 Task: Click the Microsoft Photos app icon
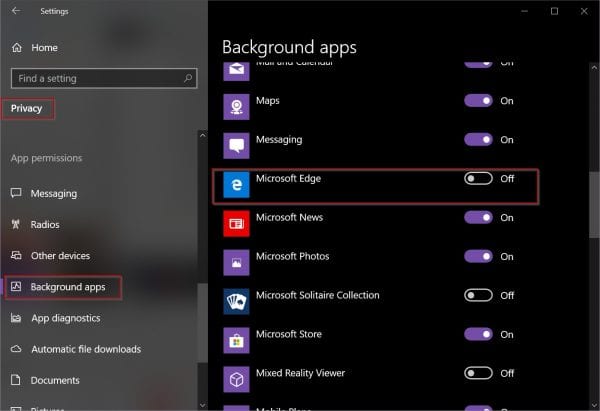(235, 264)
